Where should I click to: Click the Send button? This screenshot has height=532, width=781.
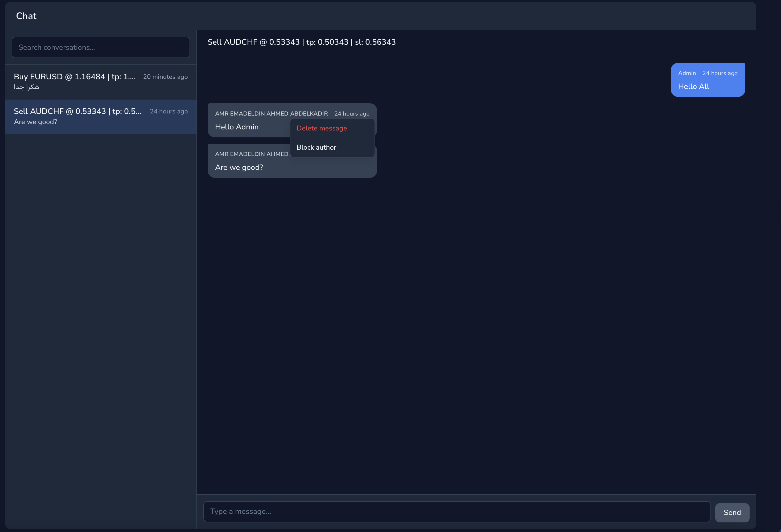[732, 513]
